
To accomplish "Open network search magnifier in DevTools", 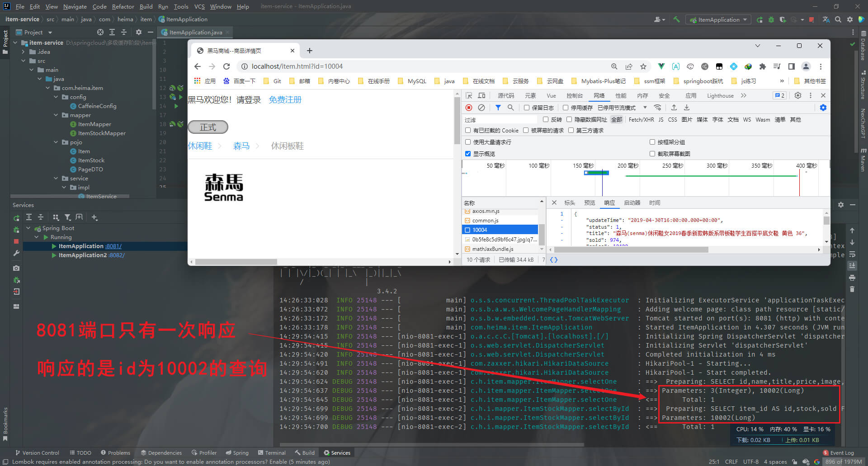I will point(510,108).
